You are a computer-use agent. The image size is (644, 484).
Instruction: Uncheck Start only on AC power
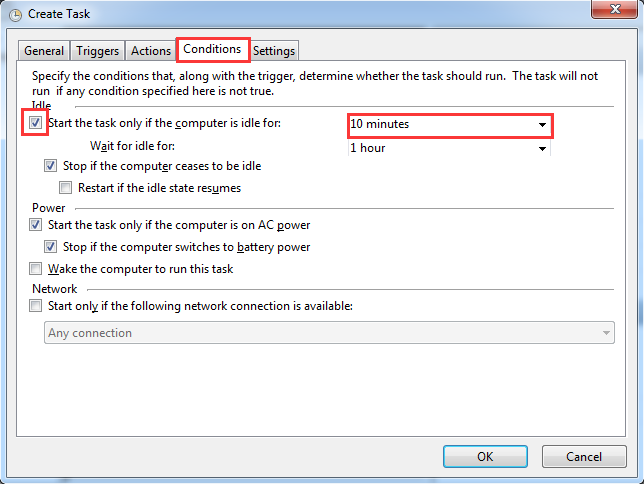(35, 225)
